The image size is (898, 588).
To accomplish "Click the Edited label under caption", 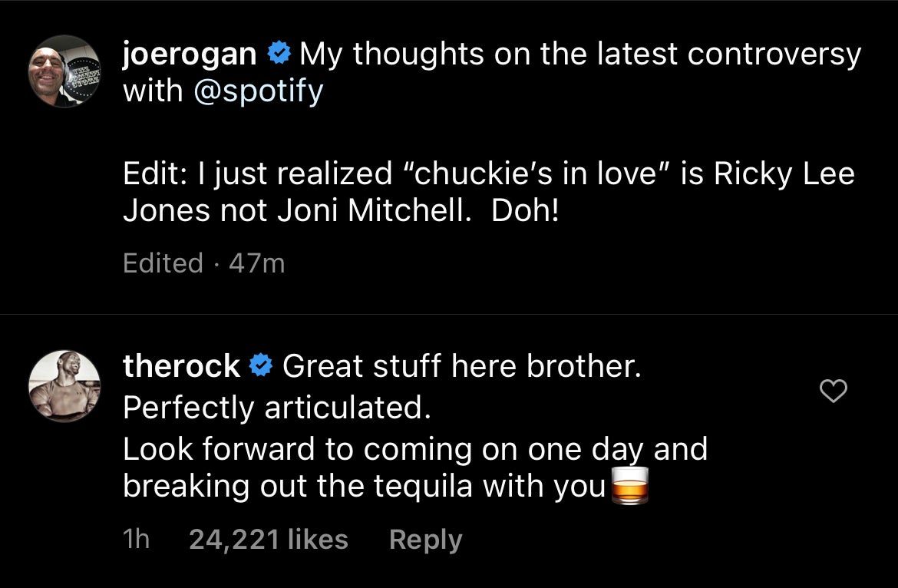I will pyautogui.click(x=163, y=263).
